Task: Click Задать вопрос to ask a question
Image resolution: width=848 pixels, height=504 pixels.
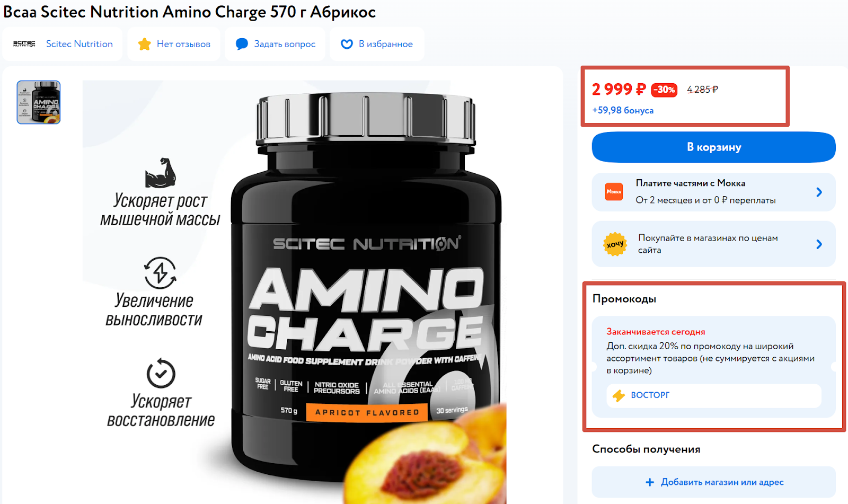Action: pos(285,44)
